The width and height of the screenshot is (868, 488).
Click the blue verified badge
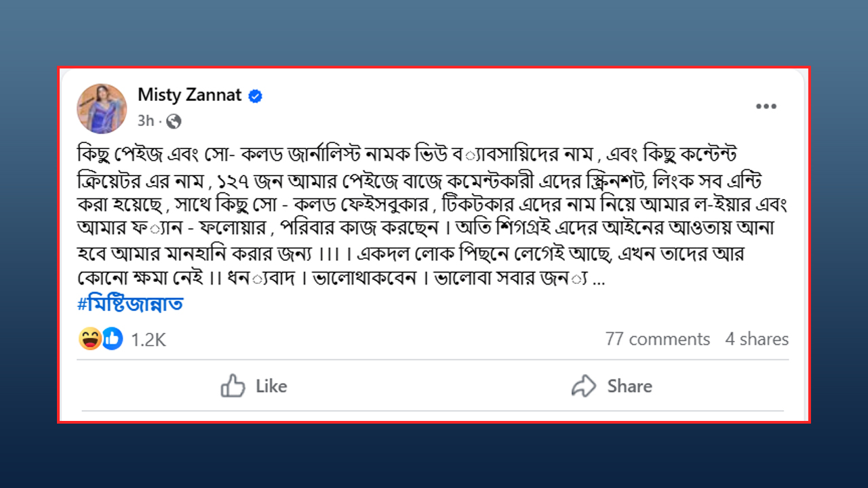pyautogui.click(x=256, y=96)
